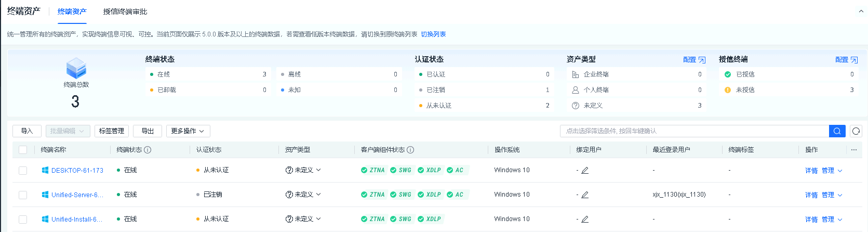Edit bound user pencil for DESKTOP-61-173
Viewport: 868px width, 232px height.
pyautogui.click(x=585, y=170)
